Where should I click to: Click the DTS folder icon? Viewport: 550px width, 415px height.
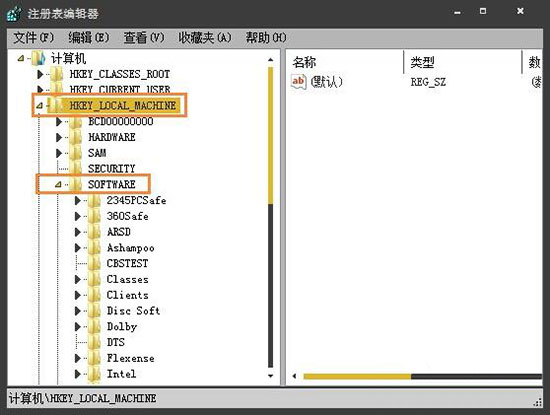tap(94, 342)
